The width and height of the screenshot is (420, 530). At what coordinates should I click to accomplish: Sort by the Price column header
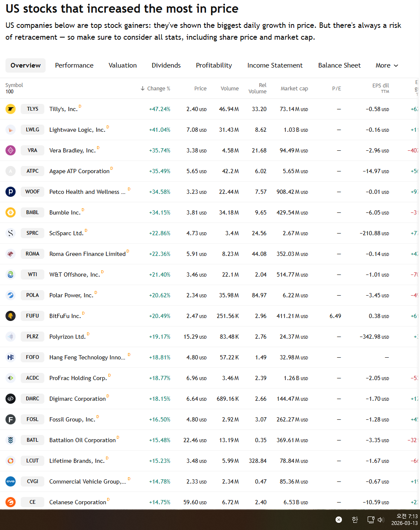pyautogui.click(x=201, y=88)
